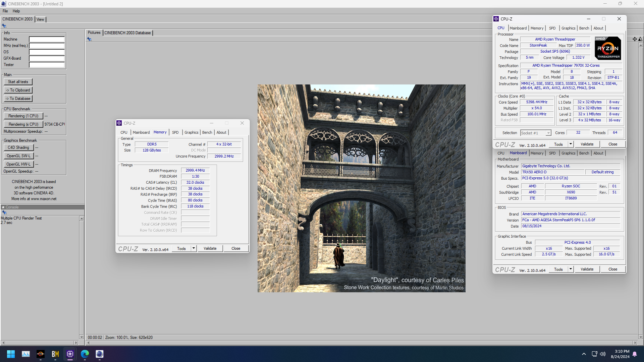Image resolution: width=644 pixels, height=362 pixels.
Task: Open the CPU-Z taskbar icon
Action: point(70,354)
